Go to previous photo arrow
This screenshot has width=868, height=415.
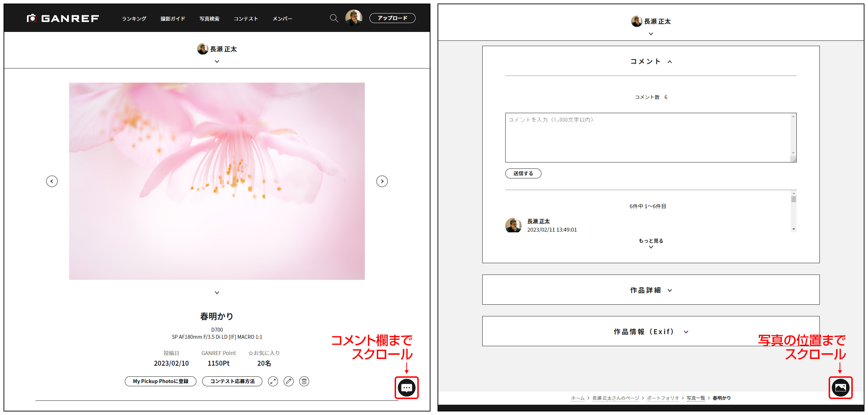tap(52, 181)
